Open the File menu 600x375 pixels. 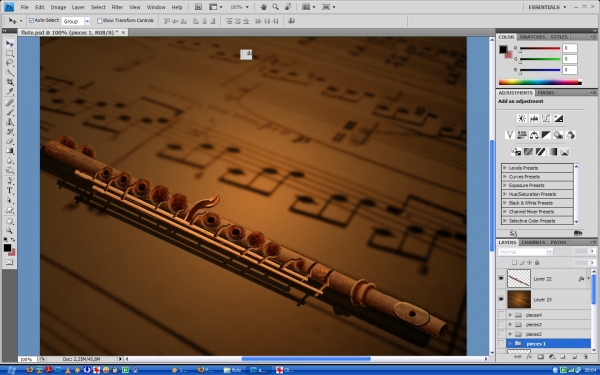(24, 7)
